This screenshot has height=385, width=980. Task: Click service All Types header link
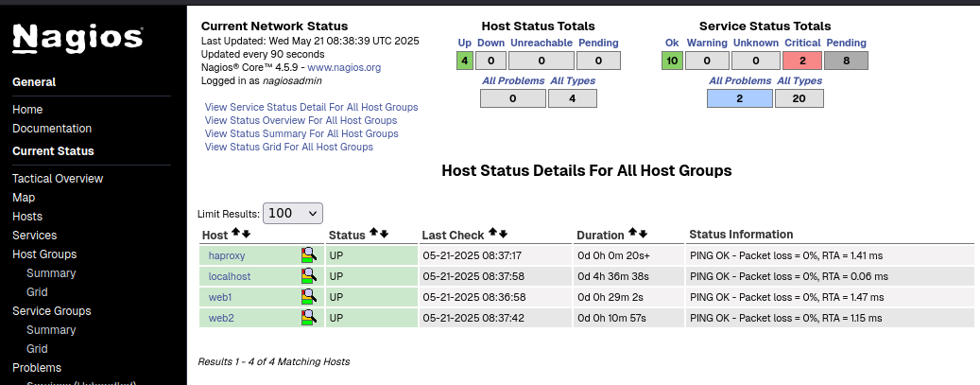point(799,80)
